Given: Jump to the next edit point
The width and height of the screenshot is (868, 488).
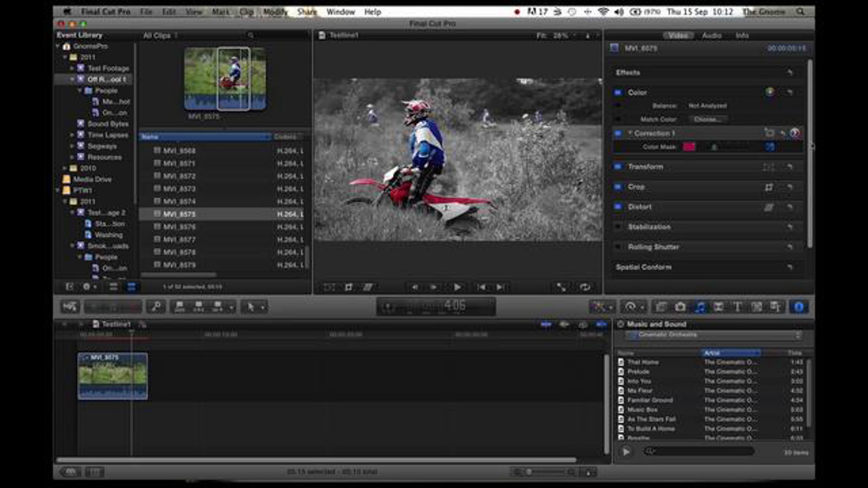Looking at the screenshot, I should 501,287.
